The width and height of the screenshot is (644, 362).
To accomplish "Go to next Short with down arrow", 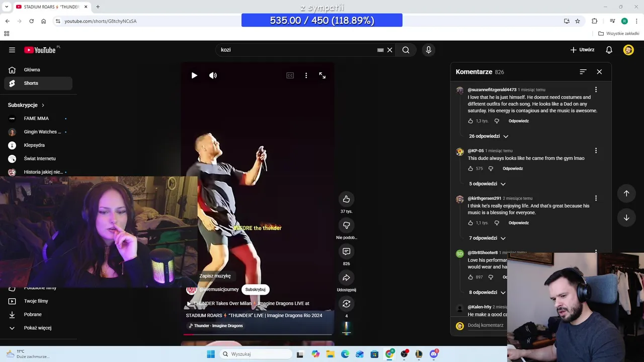I will pyautogui.click(x=626, y=218).
